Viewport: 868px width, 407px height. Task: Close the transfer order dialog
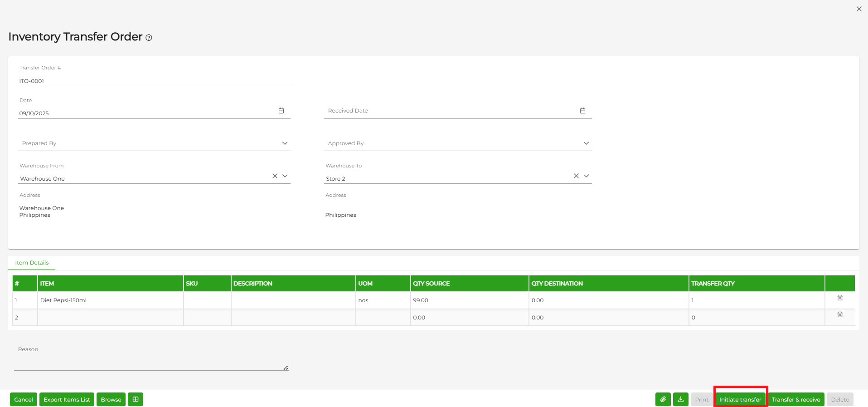859,9
